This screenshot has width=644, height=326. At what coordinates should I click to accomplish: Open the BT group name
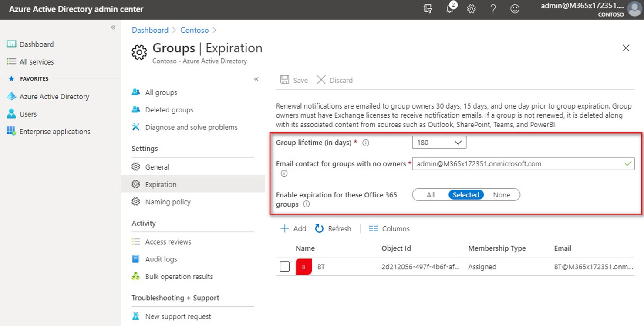point(321,267)
